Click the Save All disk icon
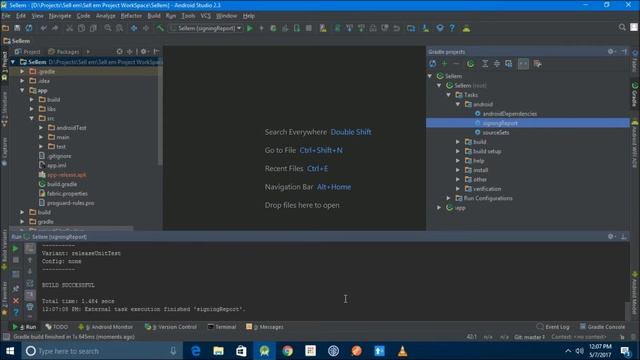Screen dimensions: 640x360 pos(17,28)
